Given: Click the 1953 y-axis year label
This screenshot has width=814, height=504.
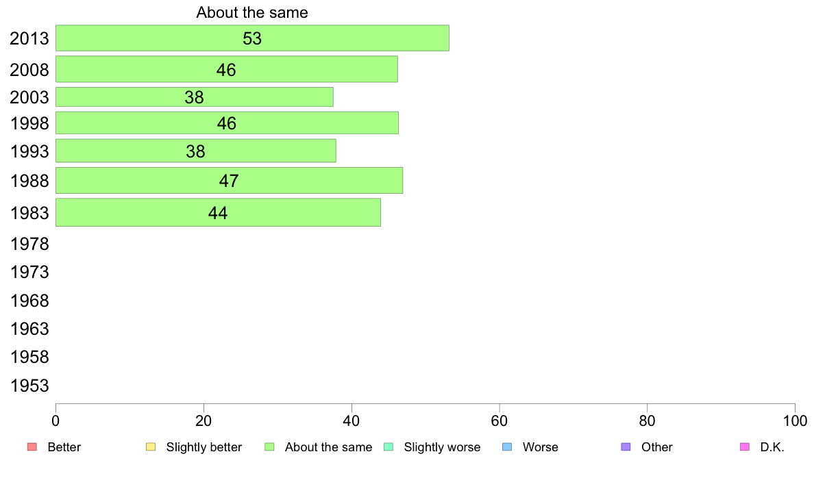Looking at the screenshot, I should (x=29, y=386).
